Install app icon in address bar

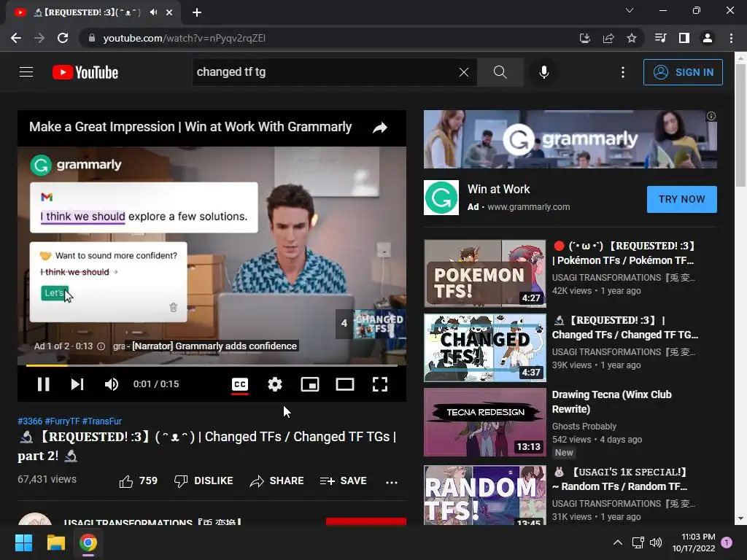coord(584,38)
